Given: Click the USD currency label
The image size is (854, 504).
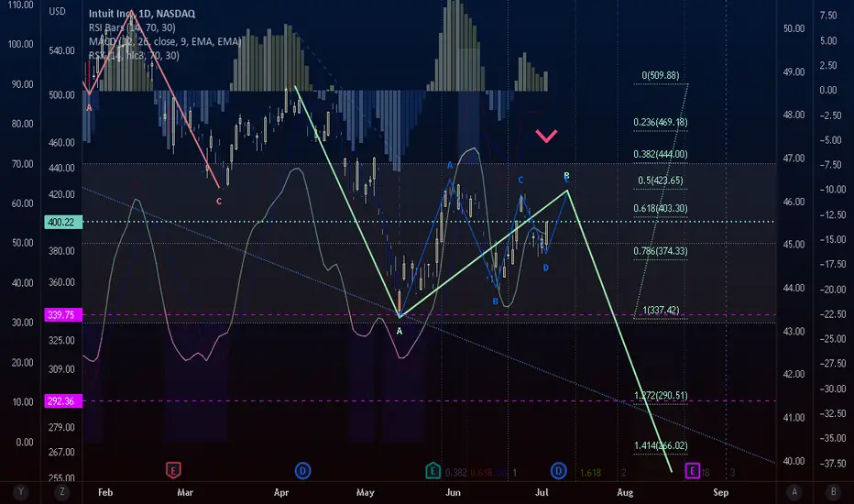Looking at the screenshot, I should (x=57, y=11).
